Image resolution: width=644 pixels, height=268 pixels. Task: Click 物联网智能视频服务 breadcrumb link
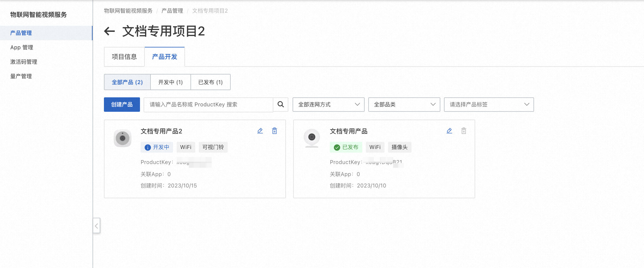coord(128,11)
